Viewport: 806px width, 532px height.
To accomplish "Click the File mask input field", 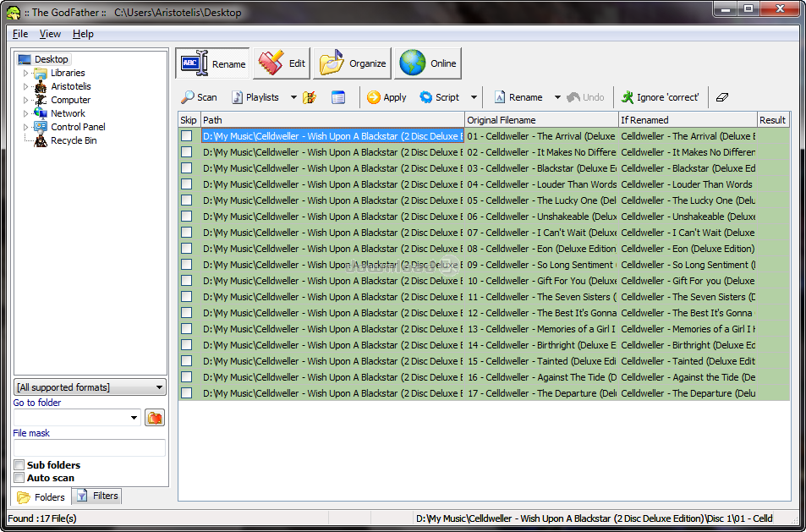I will pos(90,447).
